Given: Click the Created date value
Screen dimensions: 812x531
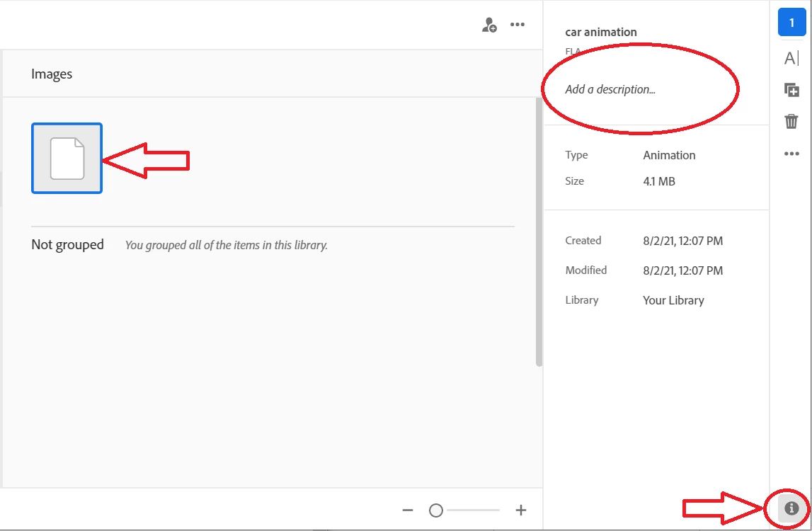Looking at the screenshot, I should 682,241.
